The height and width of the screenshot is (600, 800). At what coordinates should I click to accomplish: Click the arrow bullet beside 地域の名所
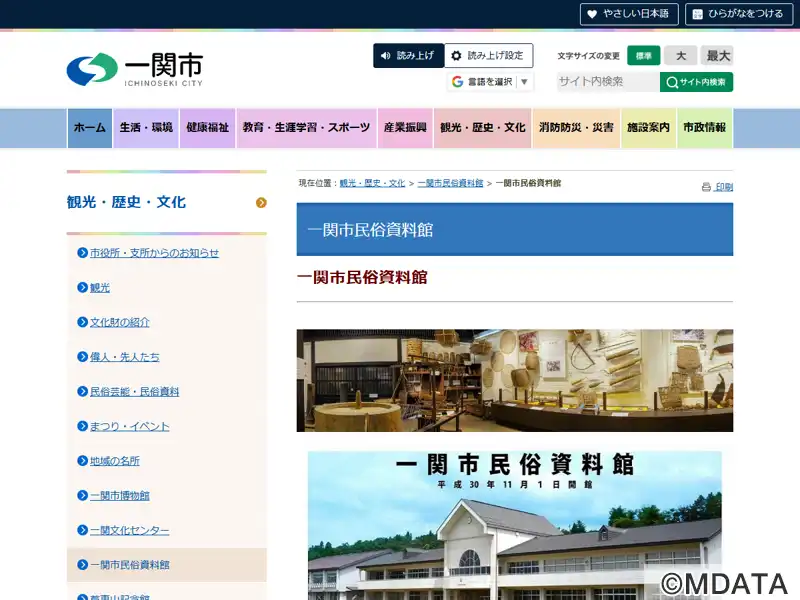[82, 461]
